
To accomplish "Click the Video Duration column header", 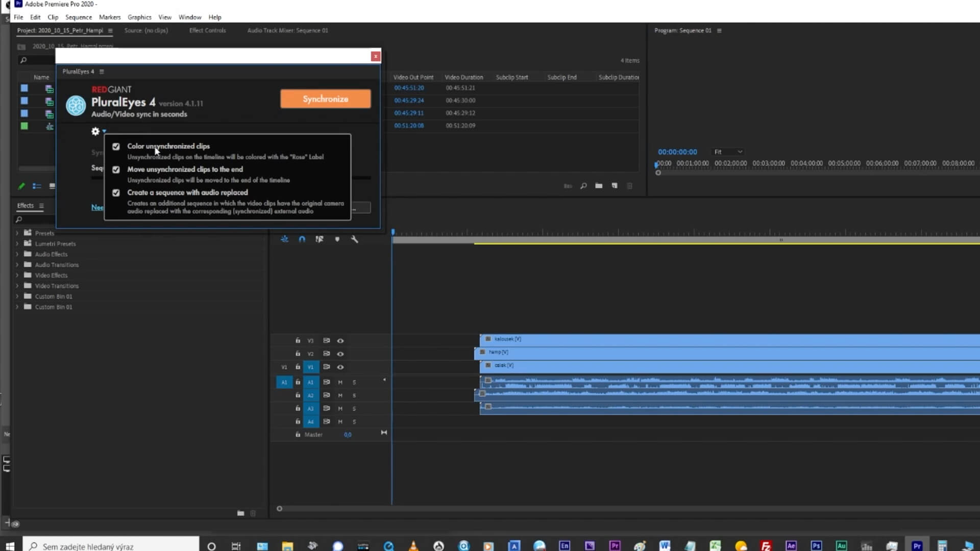I will pos(463,78).
